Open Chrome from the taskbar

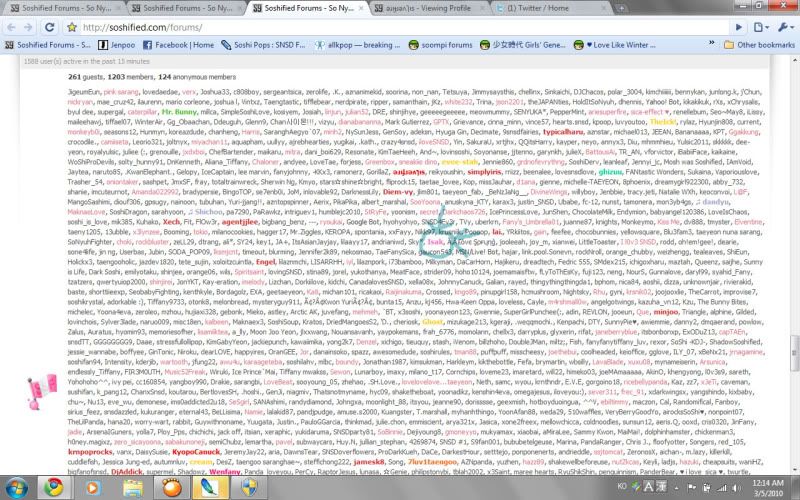(54, 488)
